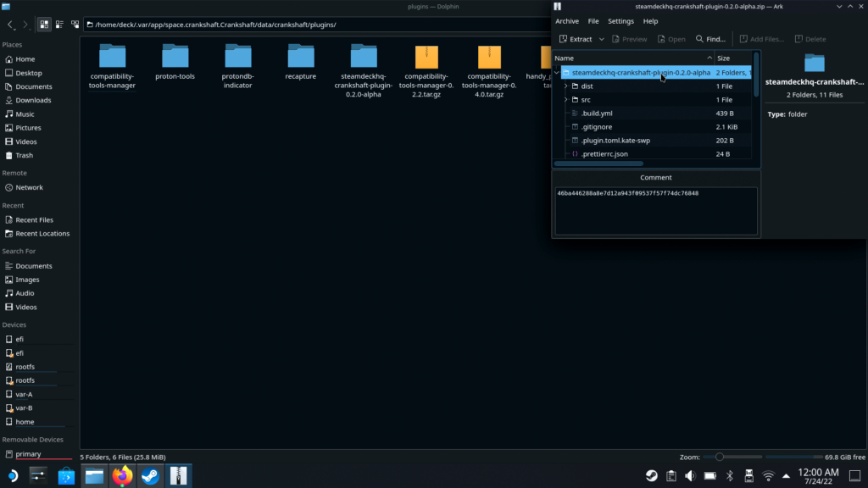The height and width of the screenshot is (488, 868).
Task: Open the recapture folder
Action: (301, 62)
